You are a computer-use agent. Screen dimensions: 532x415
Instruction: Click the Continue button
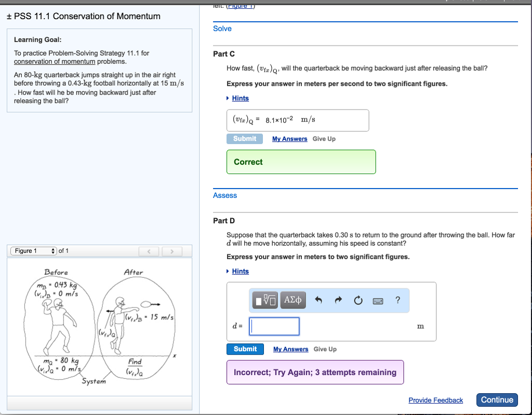497,400
